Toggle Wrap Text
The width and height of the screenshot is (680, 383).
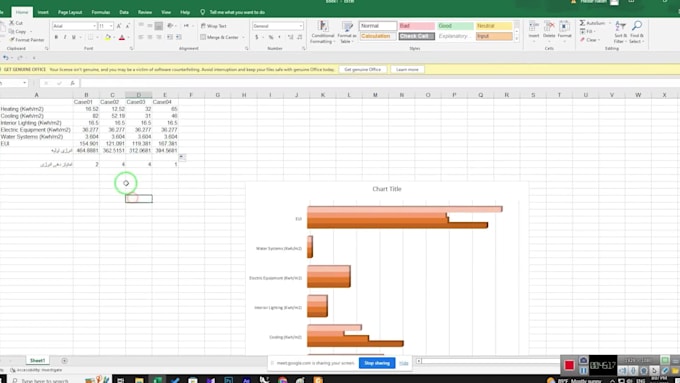coord(213,26)
